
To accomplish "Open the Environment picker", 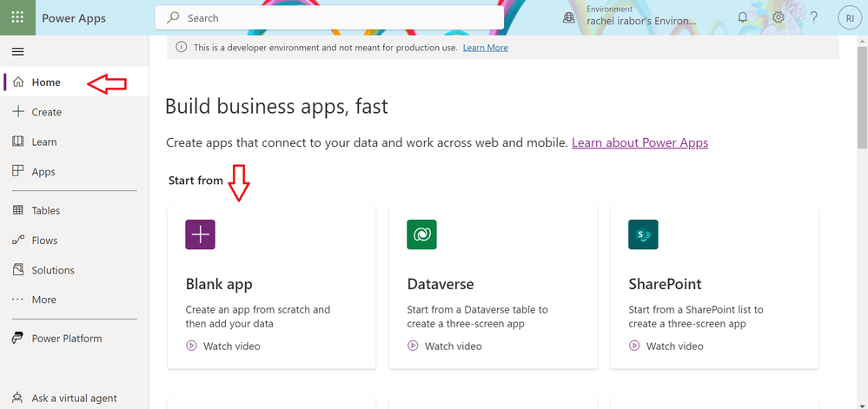I will pyautogui.click(x=630, y=17).
